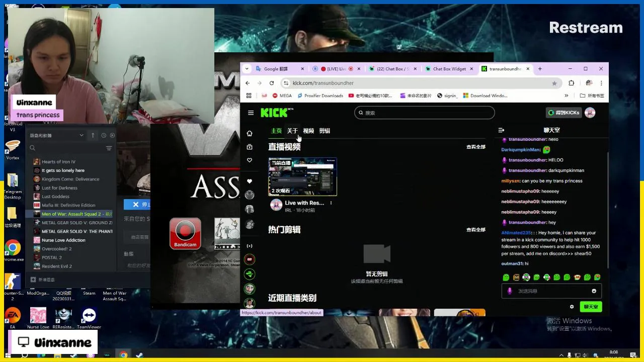
Task: Open a new Chrome tab
Action: click(540, 69)
